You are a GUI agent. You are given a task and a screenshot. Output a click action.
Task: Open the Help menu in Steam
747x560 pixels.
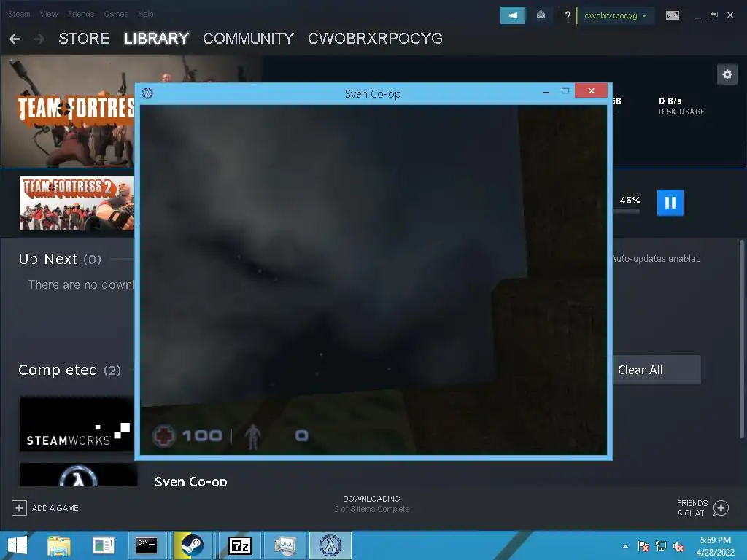(145, 14)
